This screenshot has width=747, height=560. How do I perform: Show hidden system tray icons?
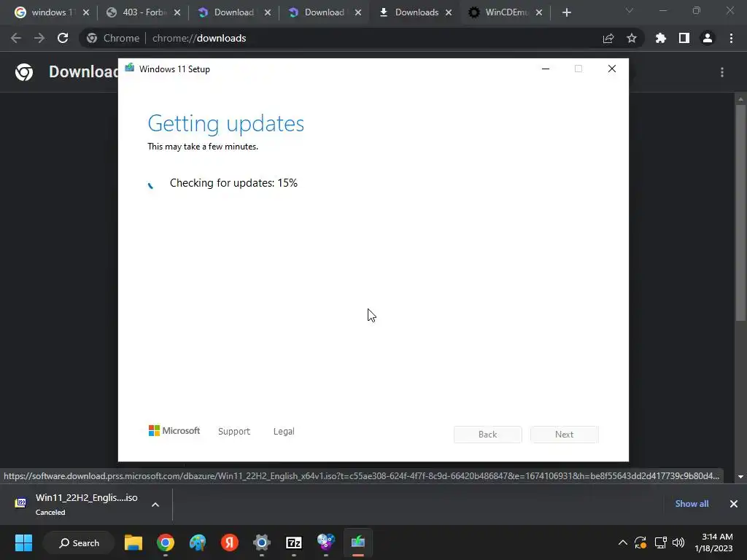coord(623,542)
